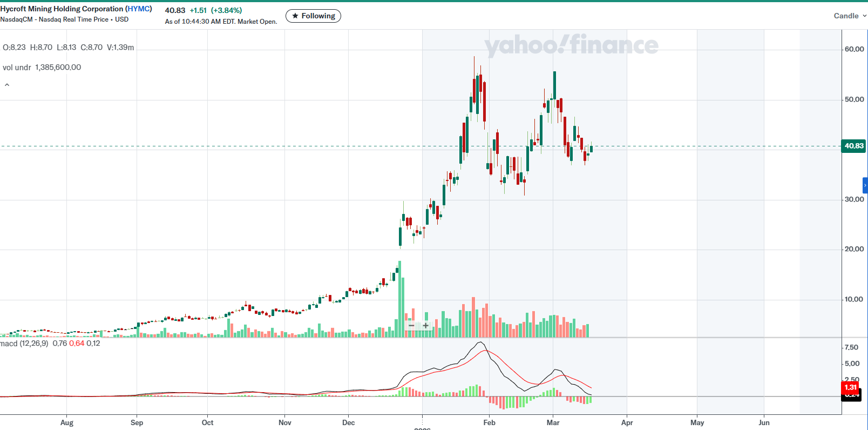Collapse chart legend with the caret arrow
The width and height of the screenshot is (868, 430).
tap(7, 85)
